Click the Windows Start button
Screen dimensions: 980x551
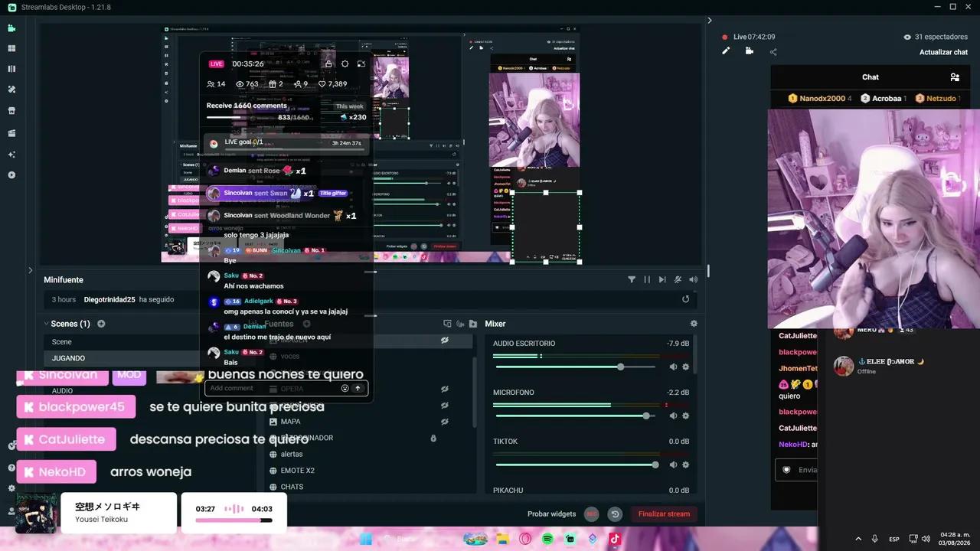[x=366, y=539]
